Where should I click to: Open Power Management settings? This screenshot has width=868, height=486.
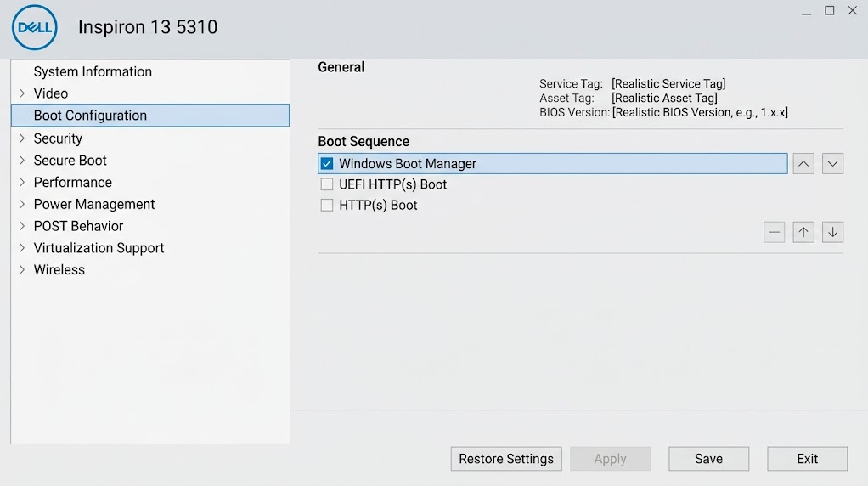pyautogui.click(x=94, y=204)
